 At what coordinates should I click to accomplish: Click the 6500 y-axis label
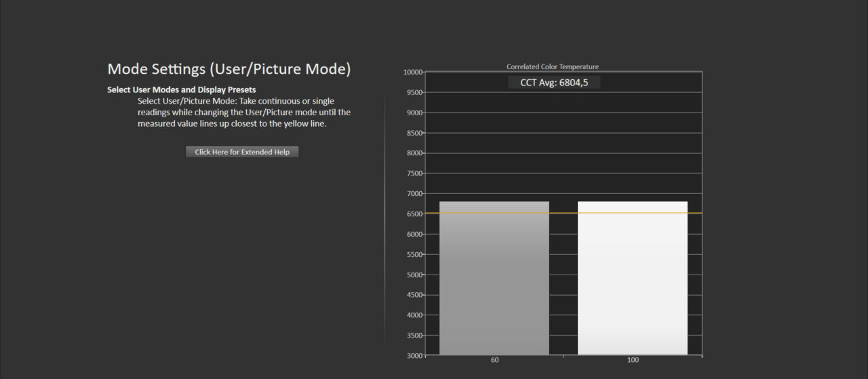pos(414,214)
